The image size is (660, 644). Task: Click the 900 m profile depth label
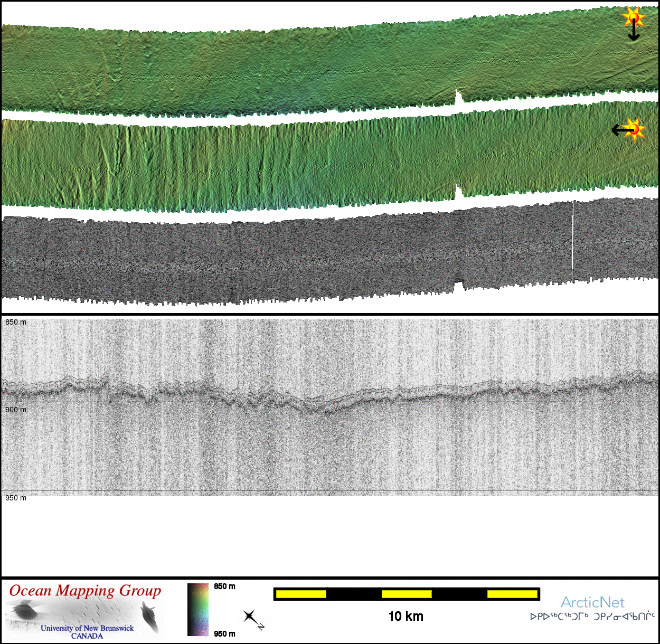point(16,410)
